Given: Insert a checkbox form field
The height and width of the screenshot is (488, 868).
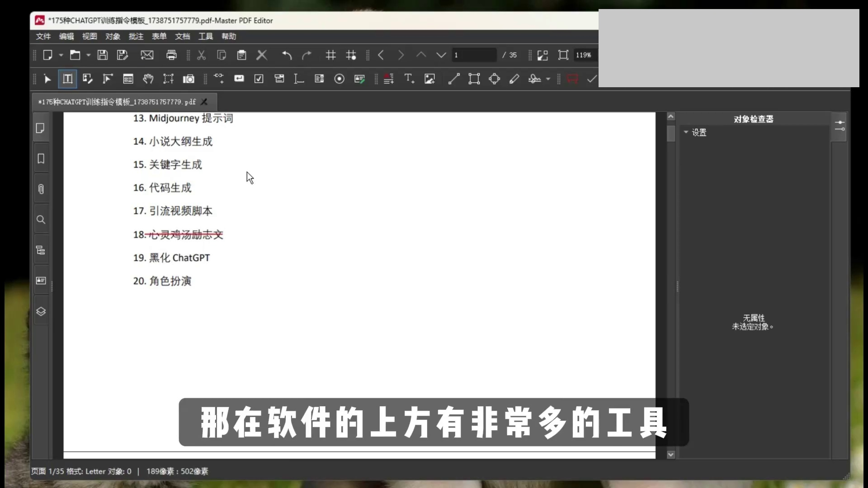Looking at the screenshot, I should (258, 79).
